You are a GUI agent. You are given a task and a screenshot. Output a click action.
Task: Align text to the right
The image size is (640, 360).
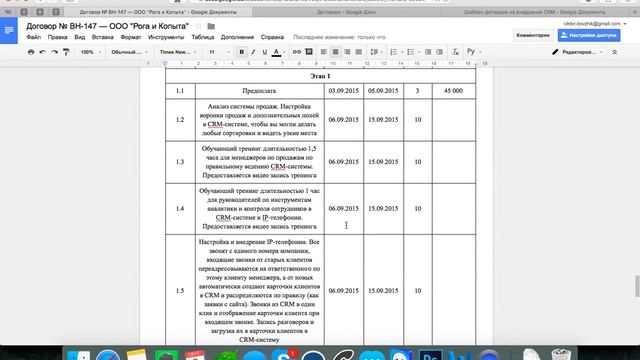(x=347, y=52)
